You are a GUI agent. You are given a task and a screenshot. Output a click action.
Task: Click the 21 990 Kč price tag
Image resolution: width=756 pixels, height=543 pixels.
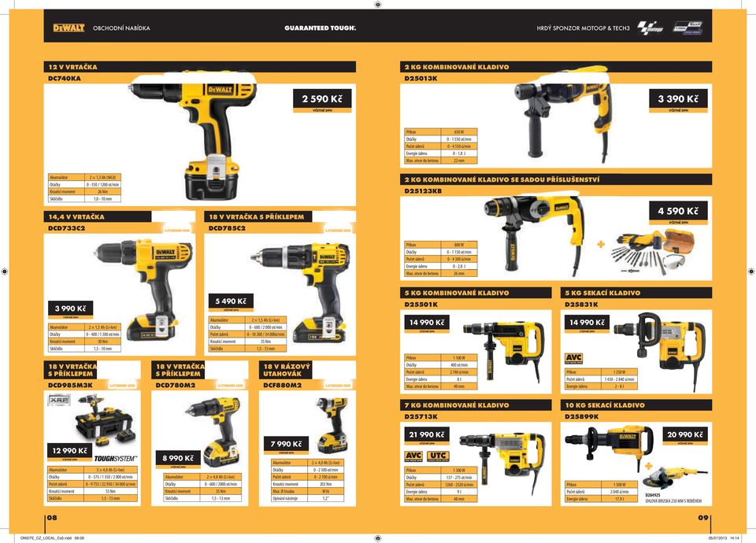pos(427,435)
